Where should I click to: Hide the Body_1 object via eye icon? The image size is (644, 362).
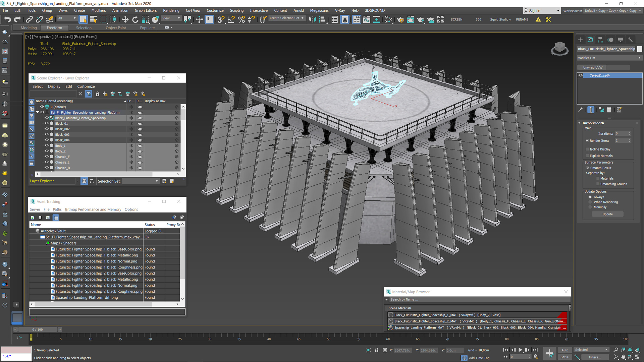click(47, 145)
